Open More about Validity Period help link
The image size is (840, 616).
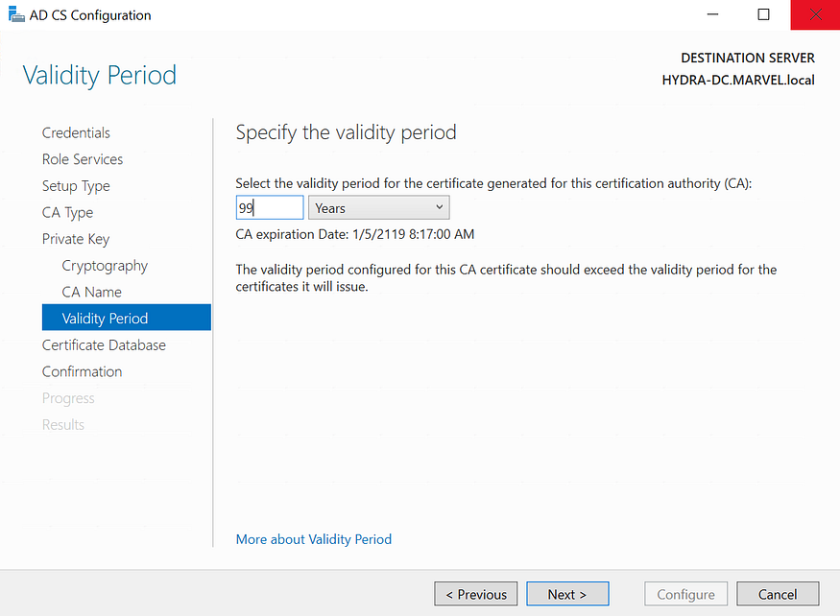(313, 538)
